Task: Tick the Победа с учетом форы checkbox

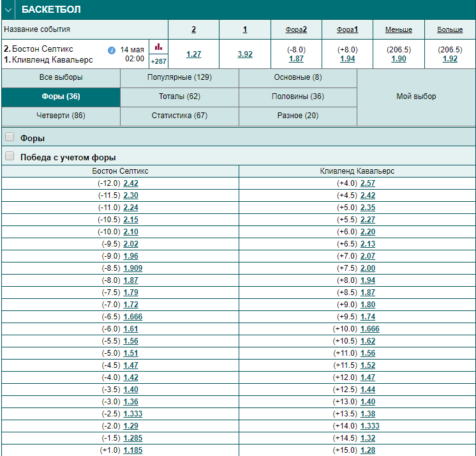Action: pos(10,156)
